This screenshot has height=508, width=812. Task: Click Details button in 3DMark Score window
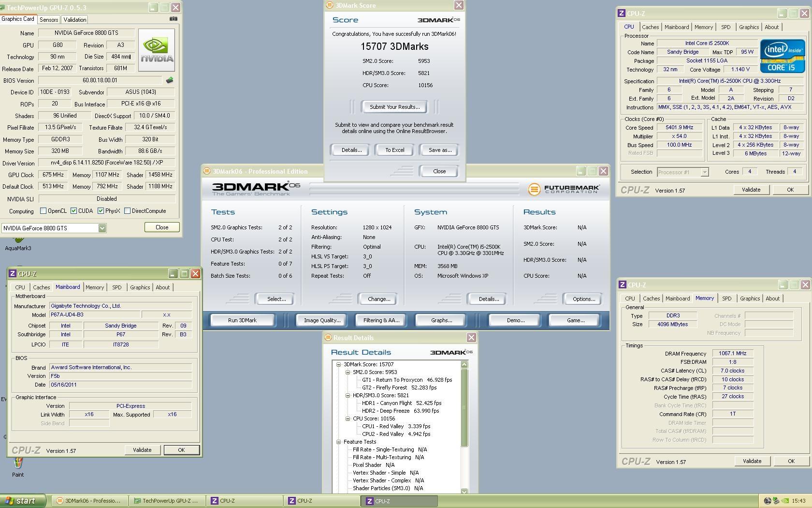coord(351,150)
